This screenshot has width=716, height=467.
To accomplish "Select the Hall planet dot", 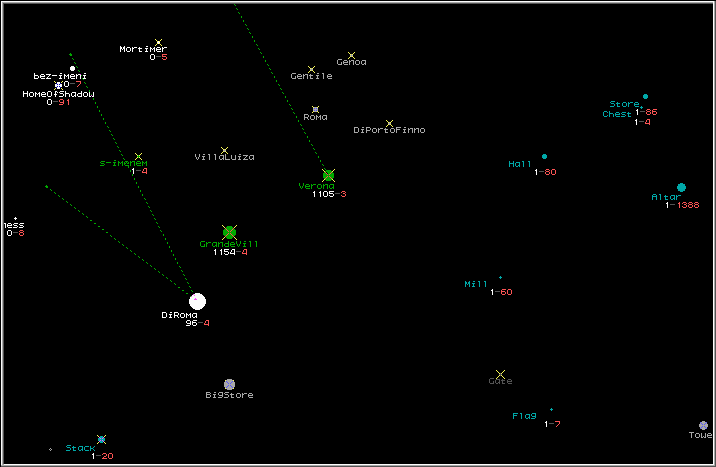I will pos(544,157).
